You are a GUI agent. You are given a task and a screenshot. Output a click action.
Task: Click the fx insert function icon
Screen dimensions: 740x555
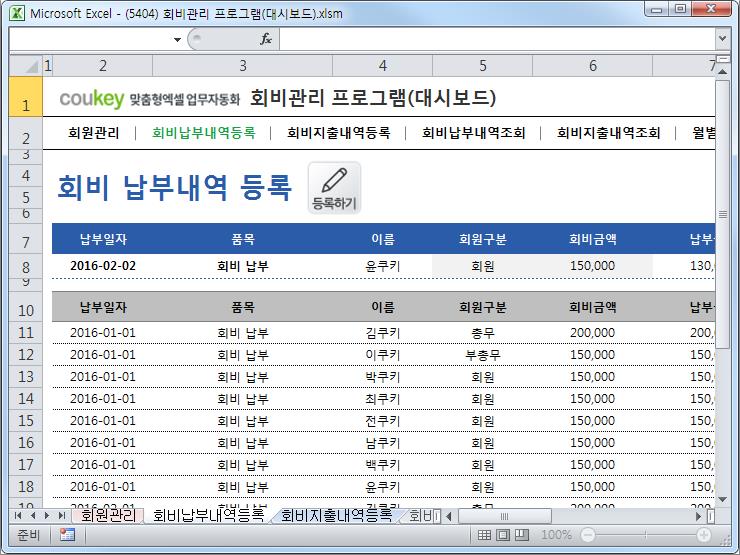coord(266,39)
